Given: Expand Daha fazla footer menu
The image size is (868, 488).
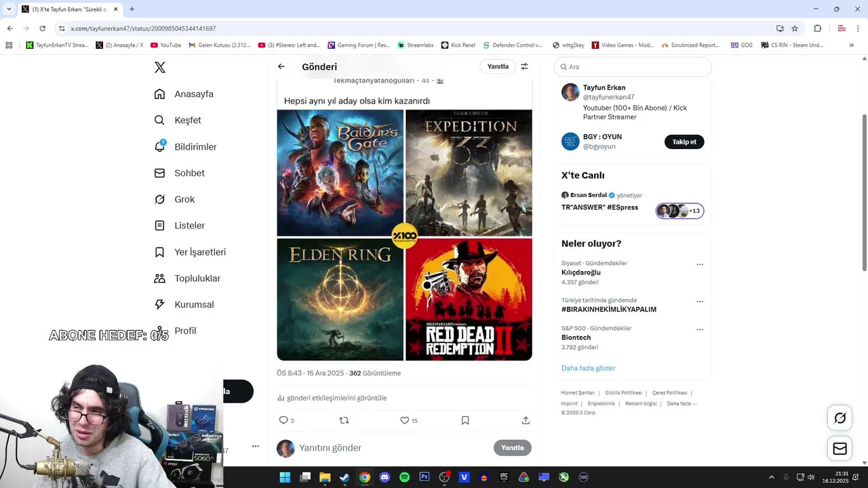Looking at the screenshot, I should click(x=682, y=403).
